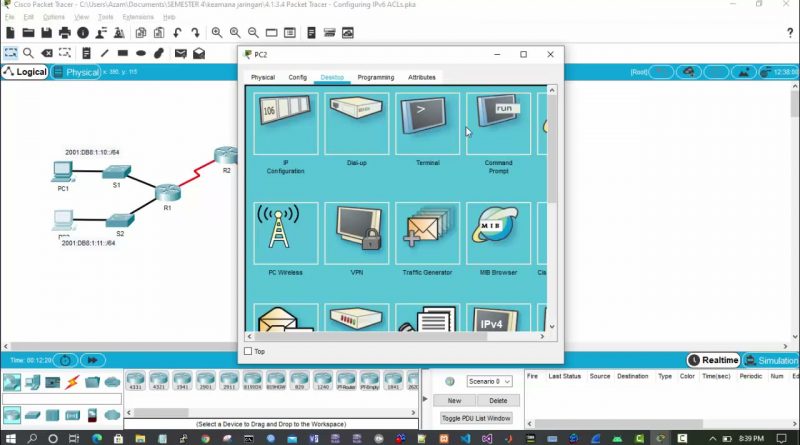Open the IPv4 Firewall app
The height and width of the screenshot is (445, 800).
[498, 318]
